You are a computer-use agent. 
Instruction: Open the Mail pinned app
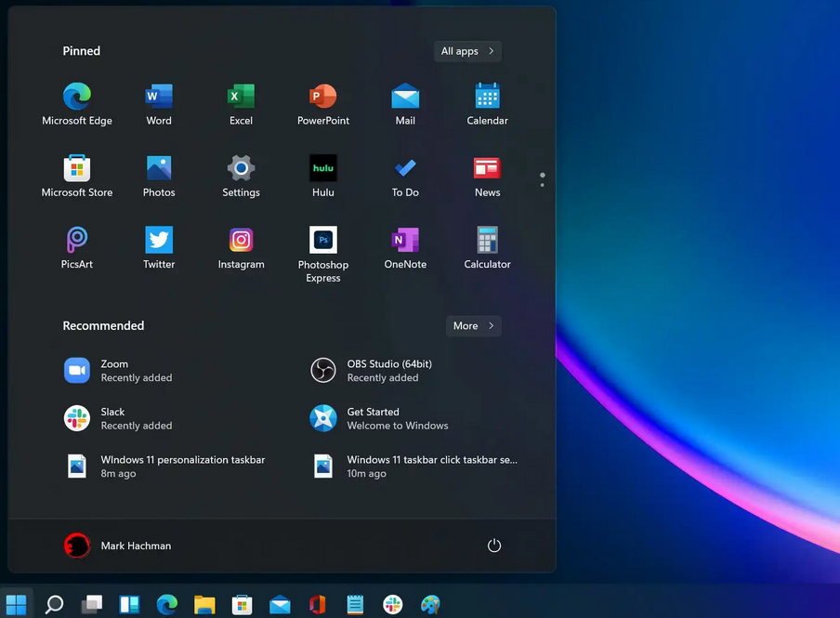[x=405, y=105]
